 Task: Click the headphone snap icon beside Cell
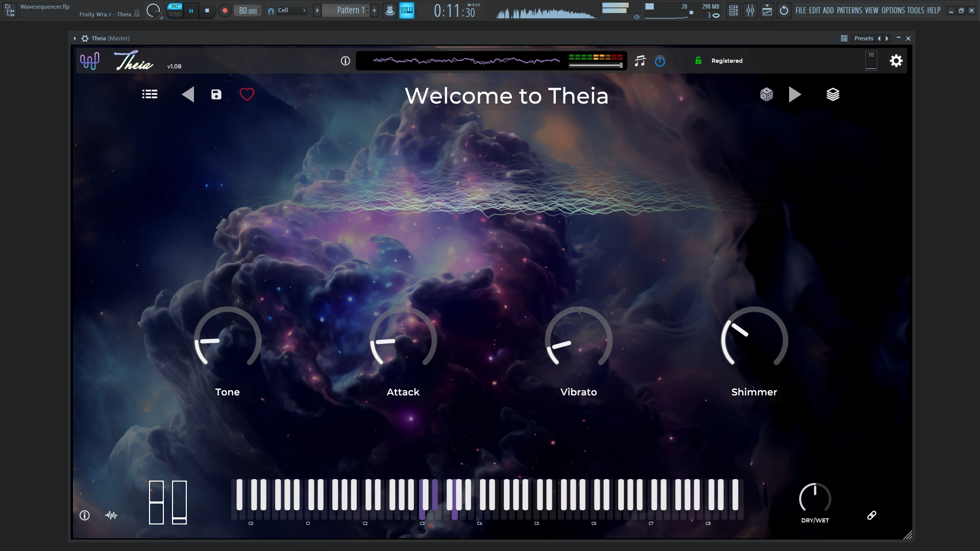click(271, 11)
